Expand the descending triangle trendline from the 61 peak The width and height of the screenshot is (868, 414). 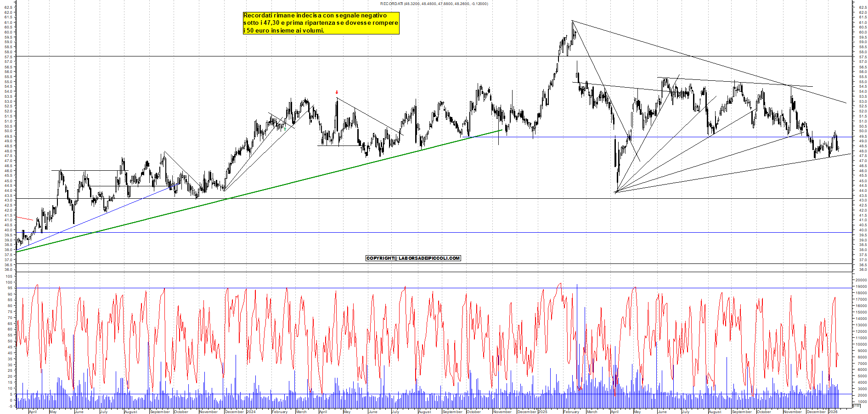(x=689, y=55)
